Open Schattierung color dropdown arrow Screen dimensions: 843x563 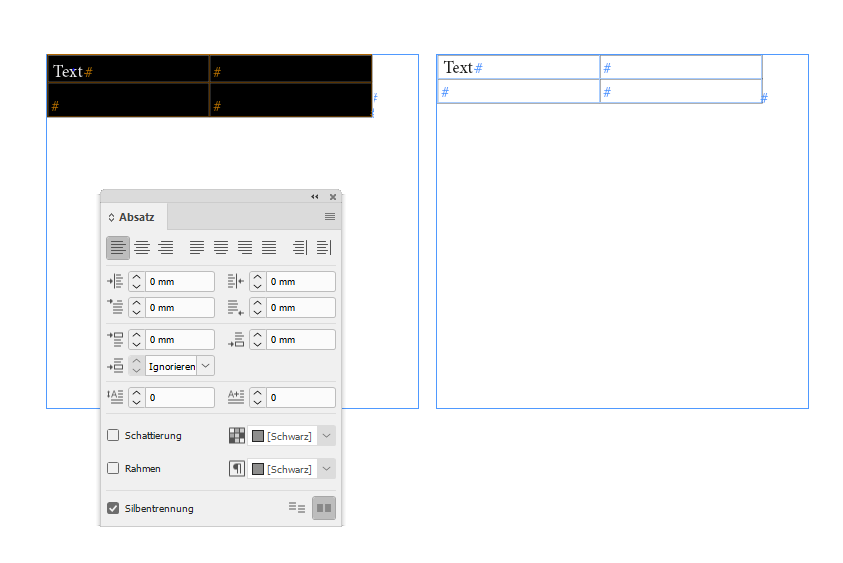point(326,436)
